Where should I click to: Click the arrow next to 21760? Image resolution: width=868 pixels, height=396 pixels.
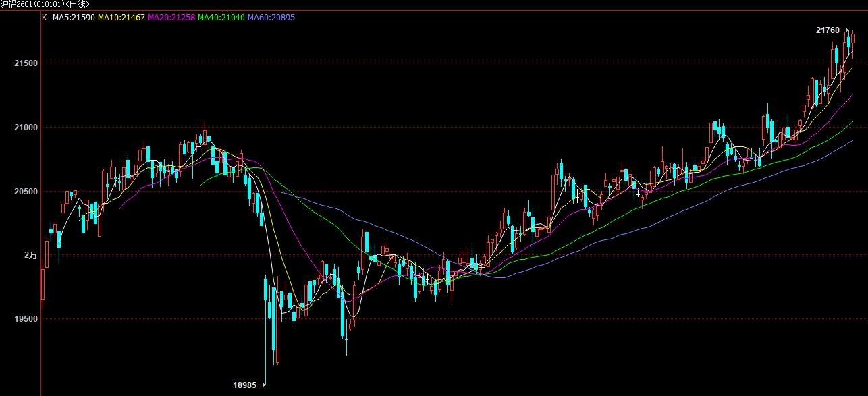[x=844, y=30]
